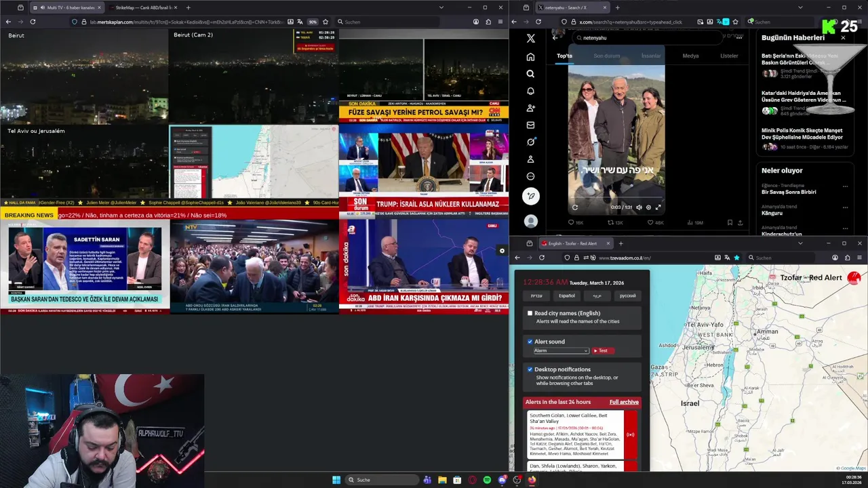Select the Top'ta tab on X search
This screenshot has height=488, width=868.
565,56
